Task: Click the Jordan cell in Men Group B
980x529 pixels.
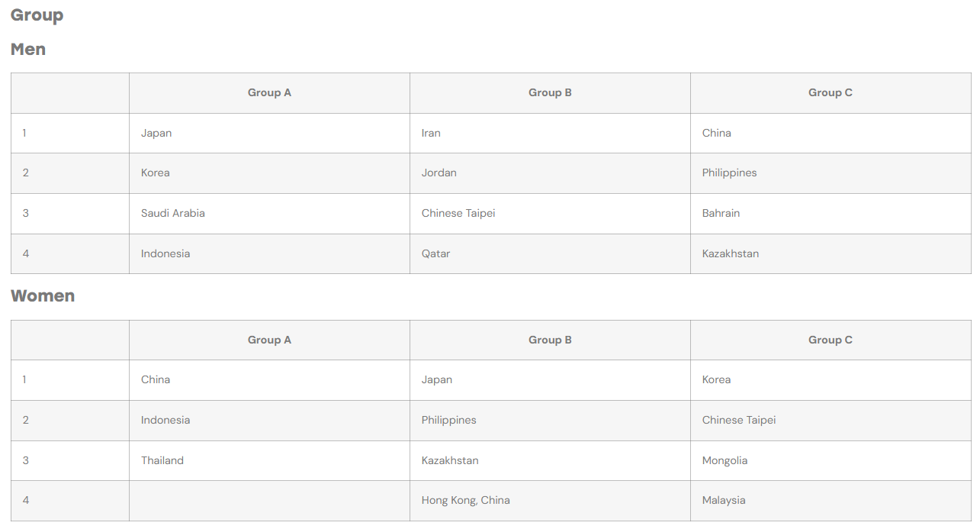Action: point(550,173)
